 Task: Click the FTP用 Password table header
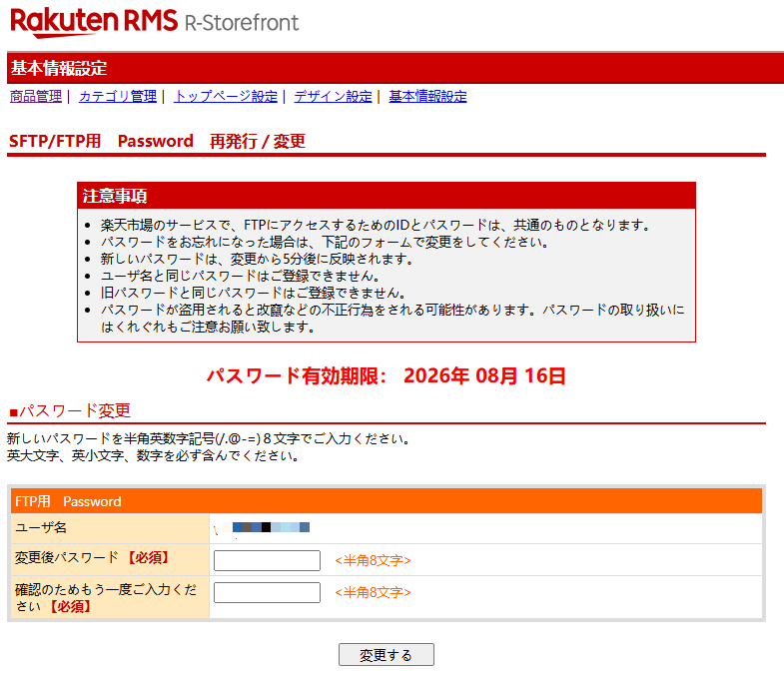coord(386,501)
